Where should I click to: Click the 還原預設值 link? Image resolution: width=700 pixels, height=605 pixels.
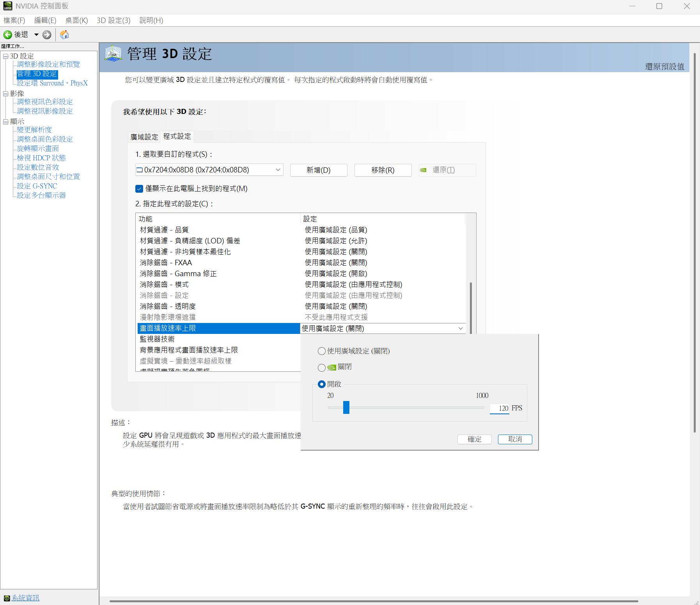click(x=665, y=66)
